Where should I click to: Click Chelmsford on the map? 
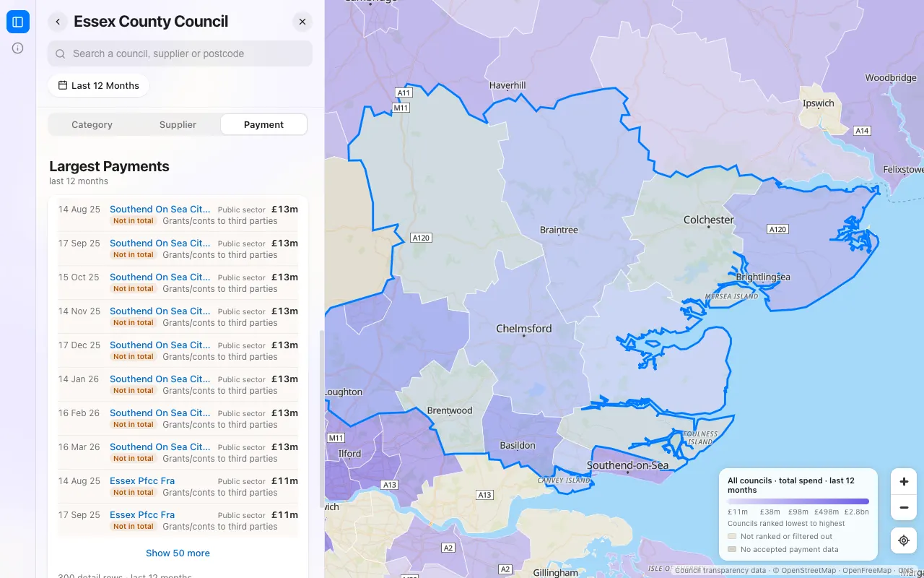click(x=524, y=329)
